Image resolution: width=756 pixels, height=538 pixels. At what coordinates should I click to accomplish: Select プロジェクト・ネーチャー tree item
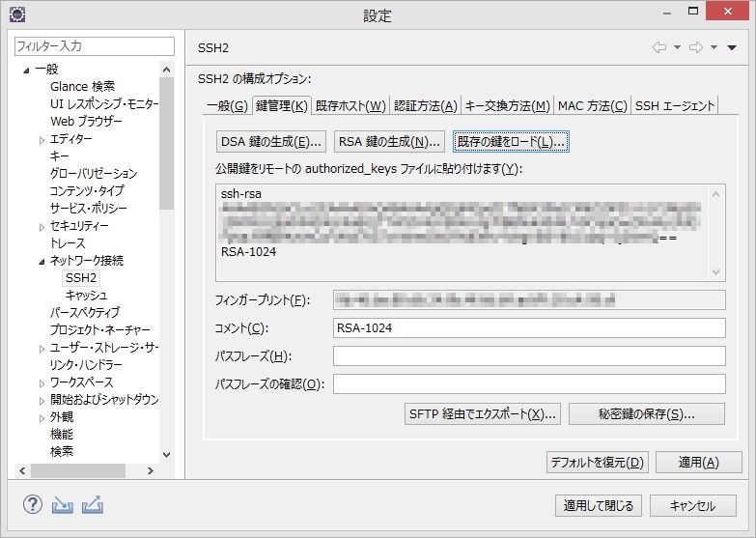[x=99, y=329]
